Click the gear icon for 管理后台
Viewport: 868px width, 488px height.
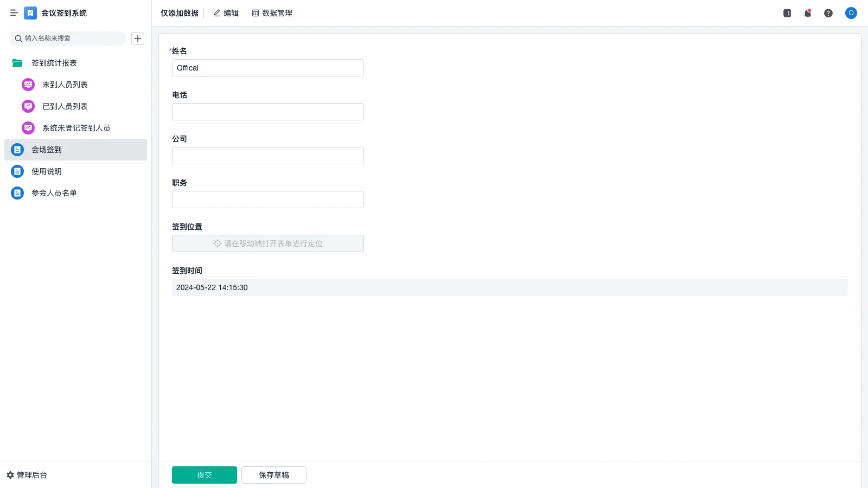coord(10,475)
